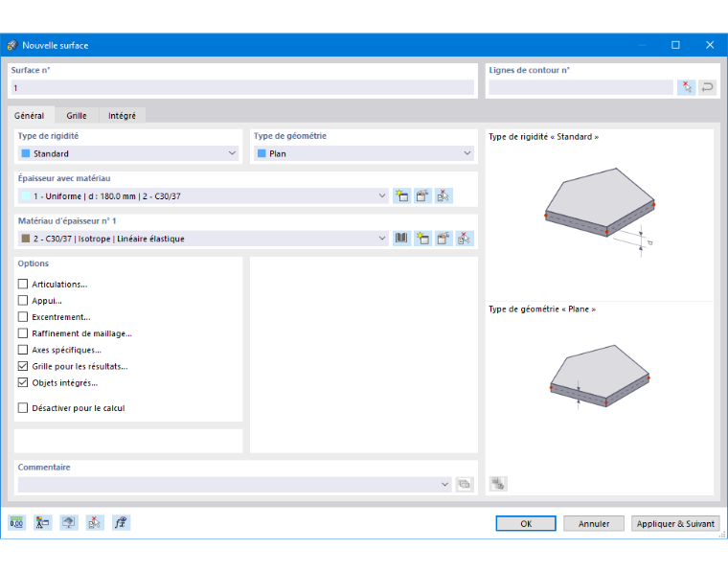Select thickness graphically icon in Épaisseur row
Image resolution: width=728 pixels, height=572 pixels.
[x=444, y=195]
